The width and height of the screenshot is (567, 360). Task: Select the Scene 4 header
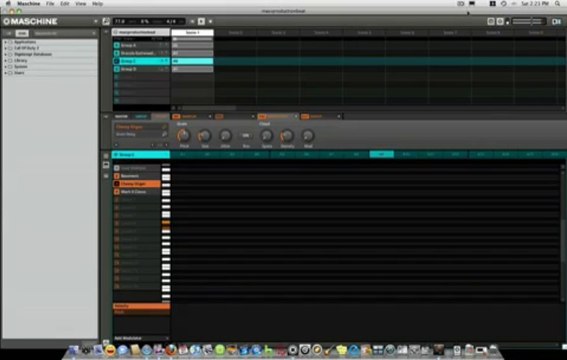pos(321,33)
